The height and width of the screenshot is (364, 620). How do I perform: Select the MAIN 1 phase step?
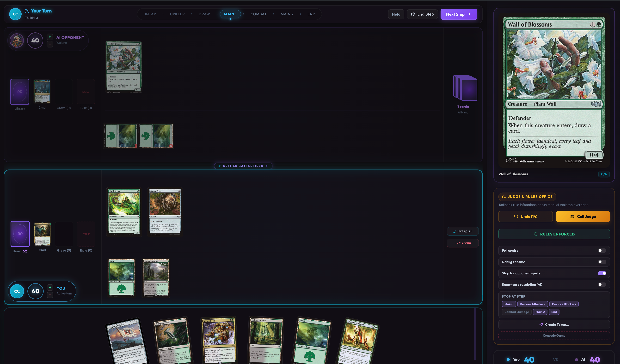(x=230, y=14)
